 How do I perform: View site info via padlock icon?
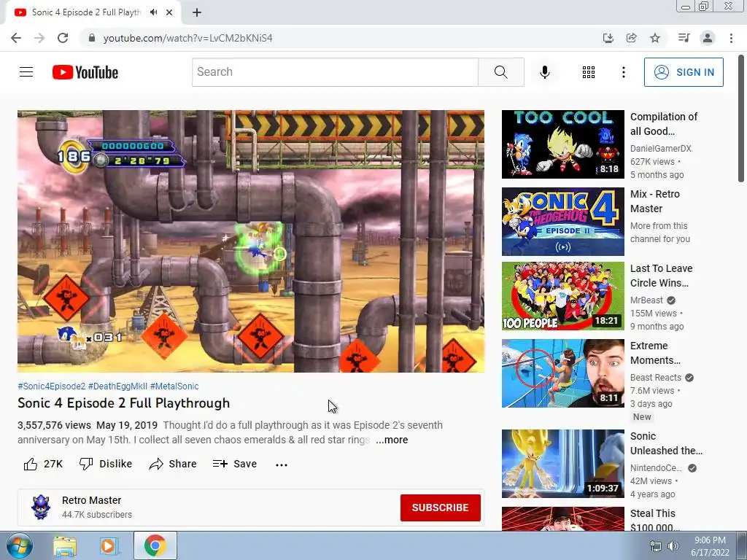[x=92, y=38]
